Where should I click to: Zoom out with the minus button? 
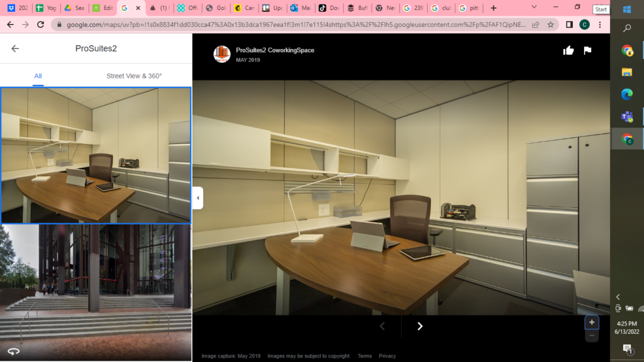[592, 336]
